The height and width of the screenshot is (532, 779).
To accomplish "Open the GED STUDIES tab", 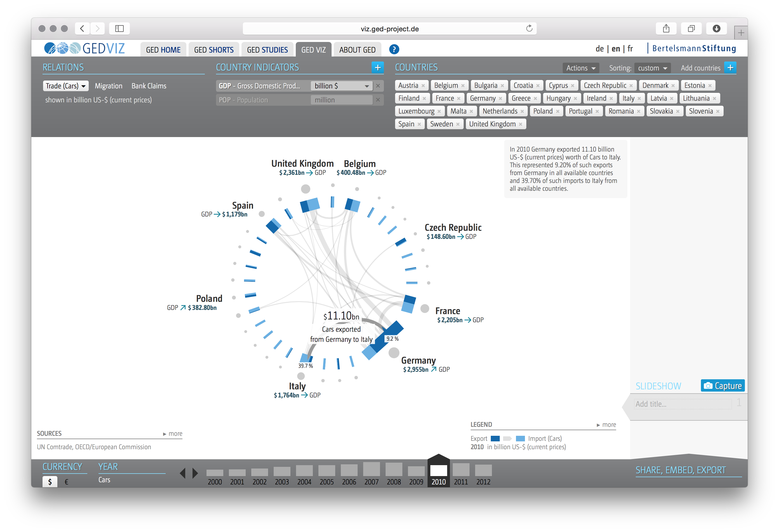I will (267, 50).
